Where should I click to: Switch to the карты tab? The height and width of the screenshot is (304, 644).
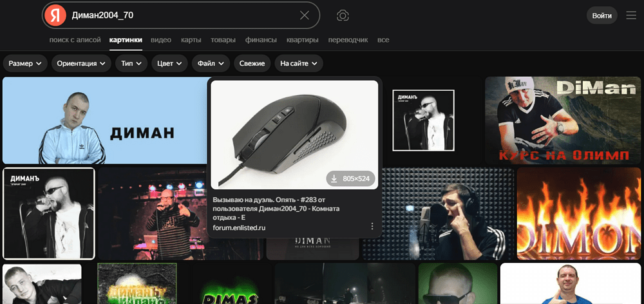click(191, 40)
